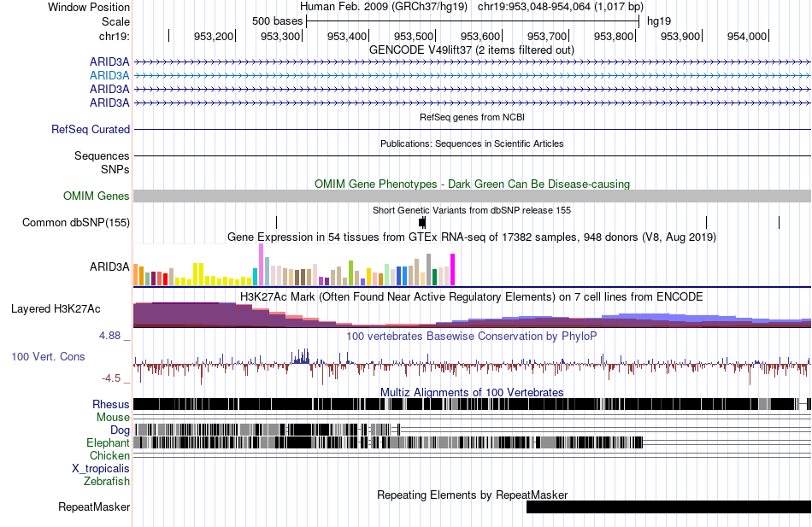Click the thick dbSNP variant cluster marker
Screen dimensions: 812x527
tap(422, 223)
